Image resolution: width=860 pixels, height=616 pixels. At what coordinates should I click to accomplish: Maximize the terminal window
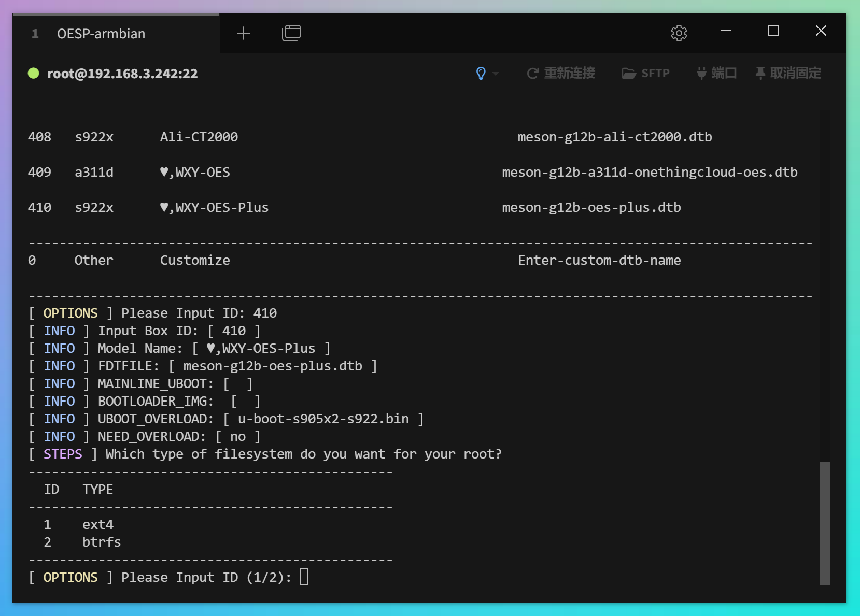773,31
